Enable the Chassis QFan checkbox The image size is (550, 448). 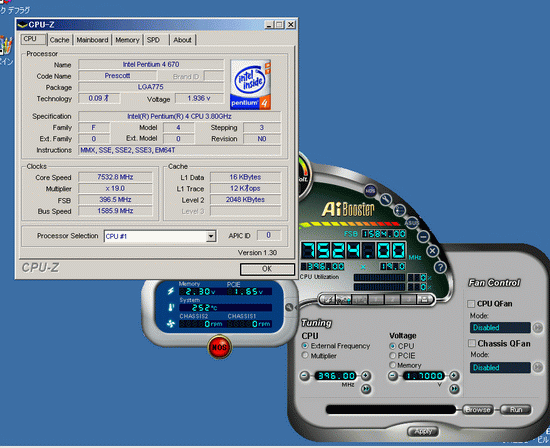(x=472, y=343)
